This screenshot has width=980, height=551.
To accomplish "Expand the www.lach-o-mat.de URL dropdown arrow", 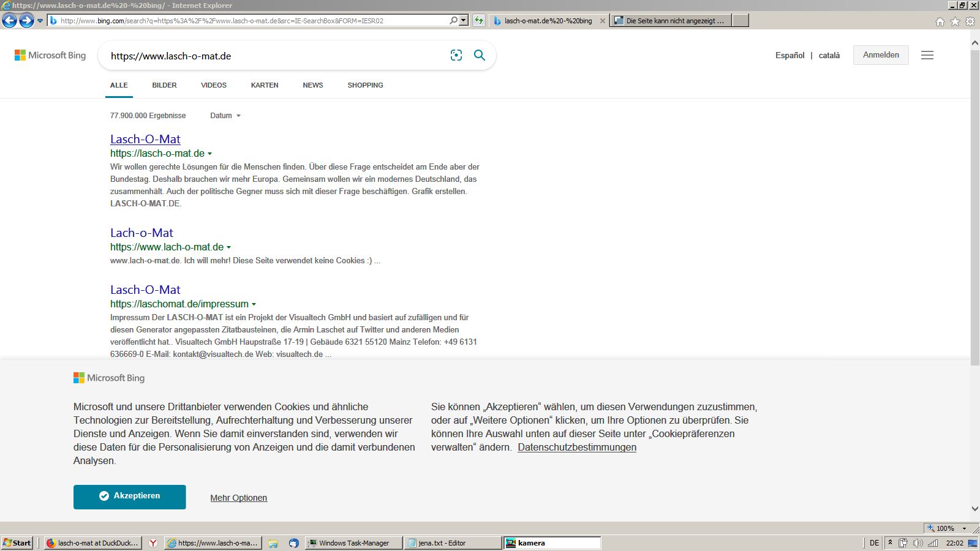I will pos(228,247).
